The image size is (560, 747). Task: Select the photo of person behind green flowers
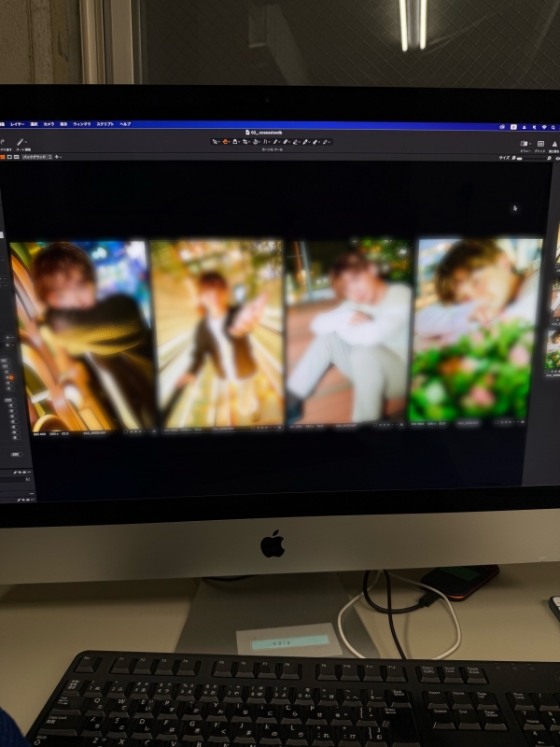point(476,331)
